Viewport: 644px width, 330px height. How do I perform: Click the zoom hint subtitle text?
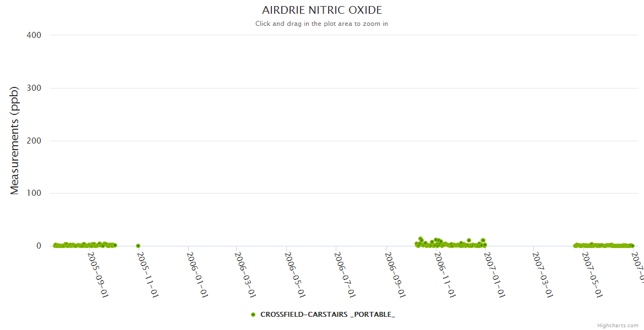(321, 24)
